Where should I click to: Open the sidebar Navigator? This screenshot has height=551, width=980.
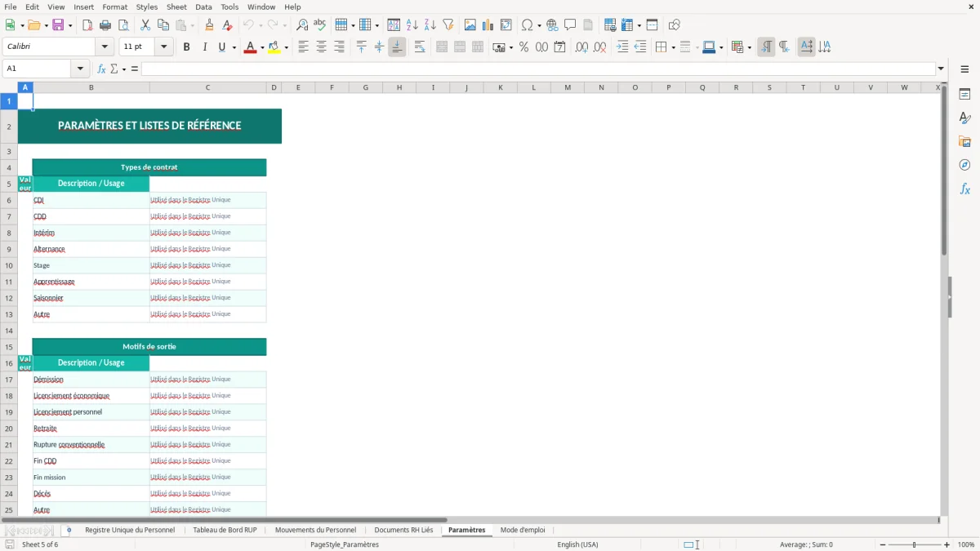[x=964, y=166]
